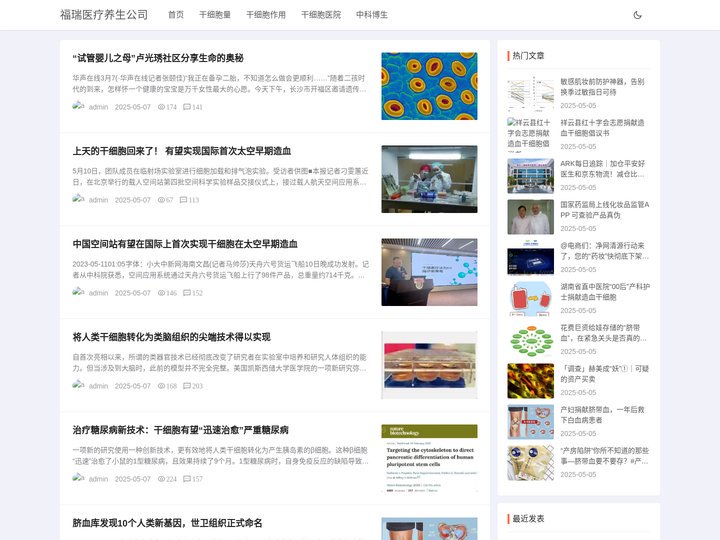This screenshot has height=540, width=720.
Task: Open hot article 敏感肌妆前防护神器
Action: point(602,87)
